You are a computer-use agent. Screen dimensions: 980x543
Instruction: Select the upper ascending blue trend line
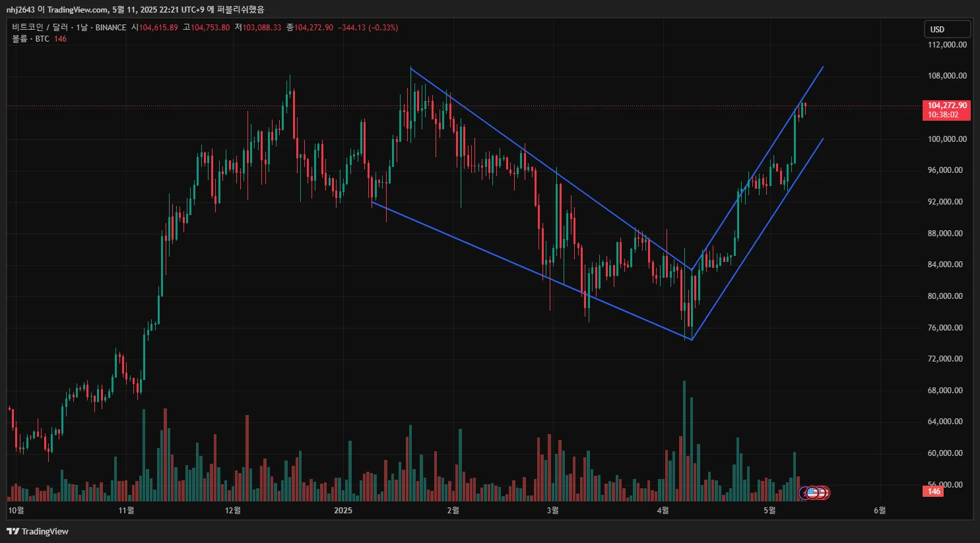[758, 168]
